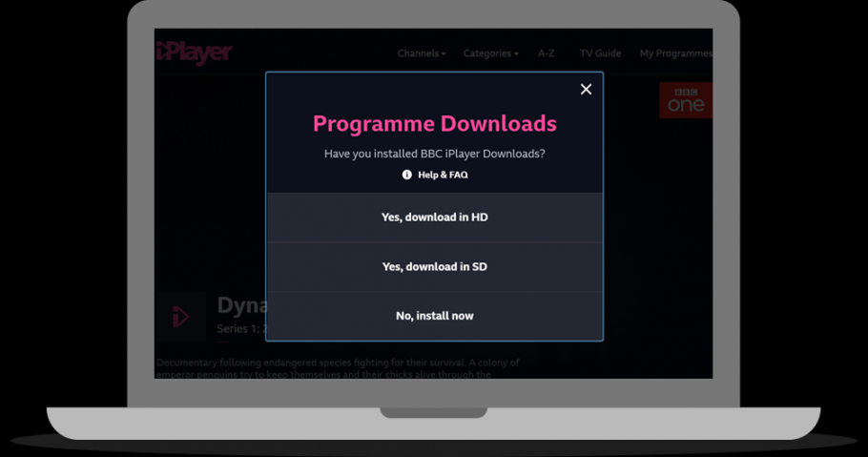Close the Programme Downloads dialog
This screenshot has width=868, height=457.
tap(586, 89)
